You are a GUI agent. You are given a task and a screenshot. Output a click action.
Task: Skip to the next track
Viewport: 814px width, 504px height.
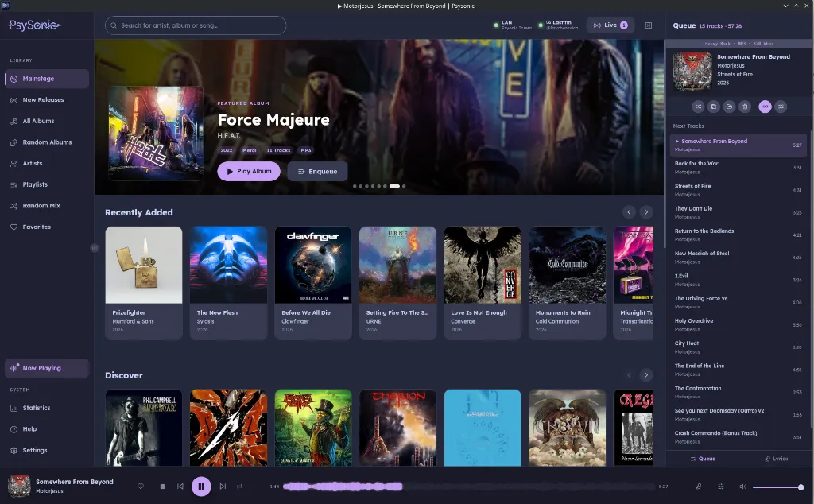point(223,487)
